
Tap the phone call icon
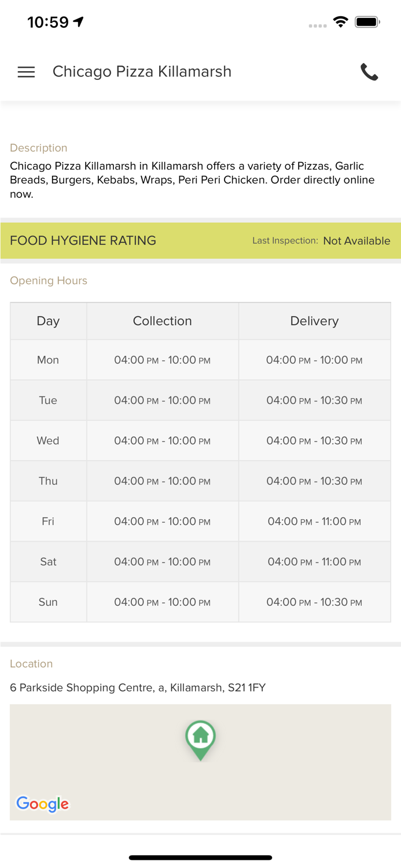[x=369, y=72]
